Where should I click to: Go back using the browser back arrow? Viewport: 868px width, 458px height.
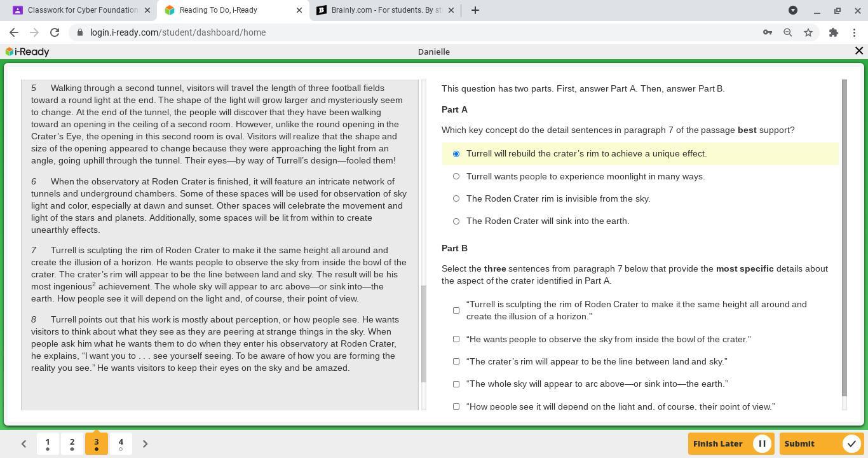click(14, 32)
